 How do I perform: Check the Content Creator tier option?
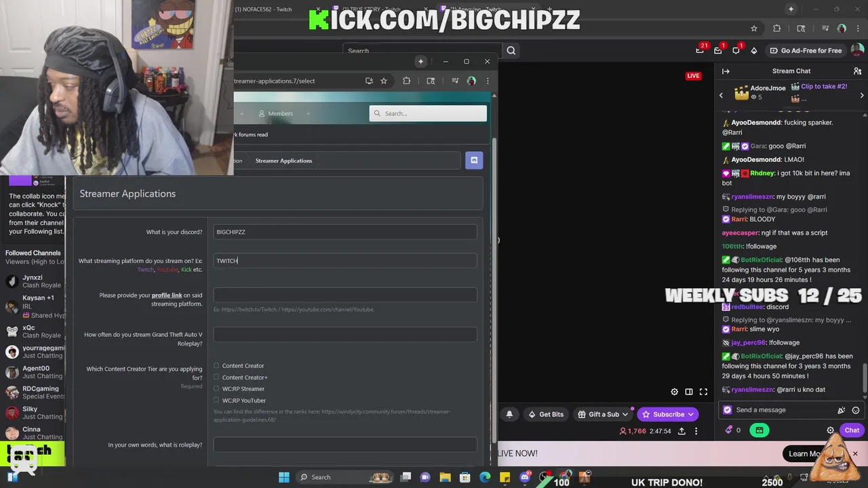(216, 365)
